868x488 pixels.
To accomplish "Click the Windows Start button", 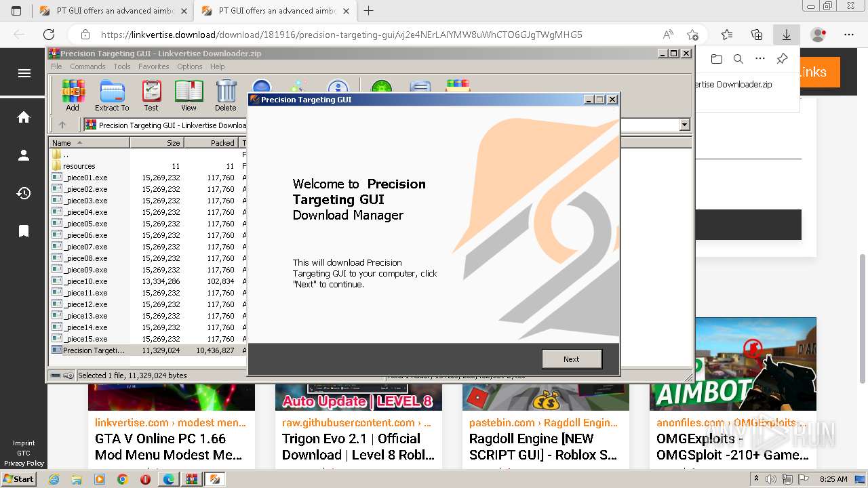I will 18,479.
